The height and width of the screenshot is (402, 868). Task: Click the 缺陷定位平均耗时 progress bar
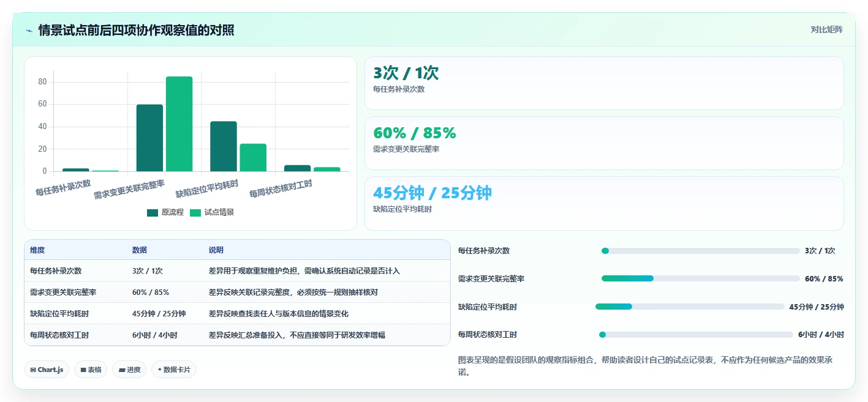point(690,307)
